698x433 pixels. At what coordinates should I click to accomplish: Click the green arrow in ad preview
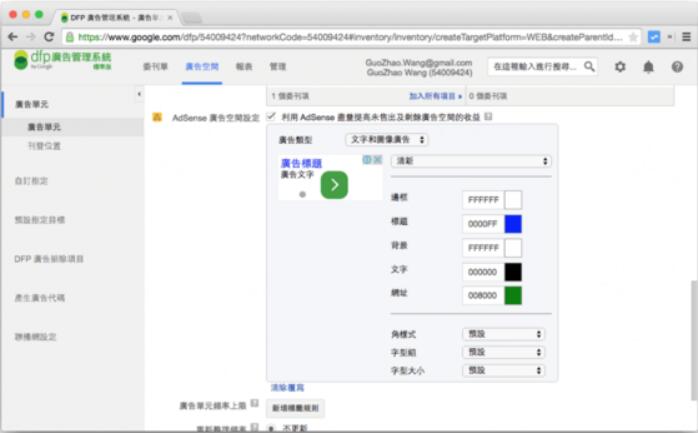click(334, 184)
